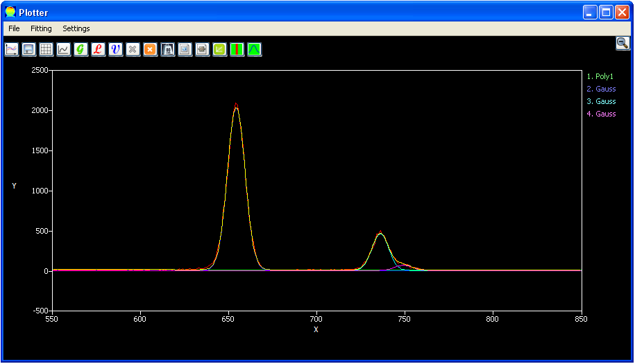Screen dimensions: 635x364
Task: Click the gray X remove icon
Action: [133, 49]
